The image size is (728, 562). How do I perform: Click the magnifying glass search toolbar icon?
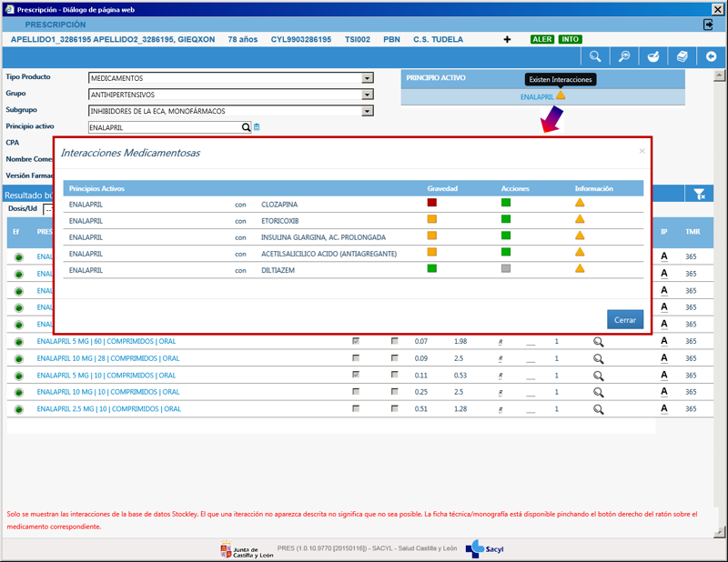tap(595, 57)
